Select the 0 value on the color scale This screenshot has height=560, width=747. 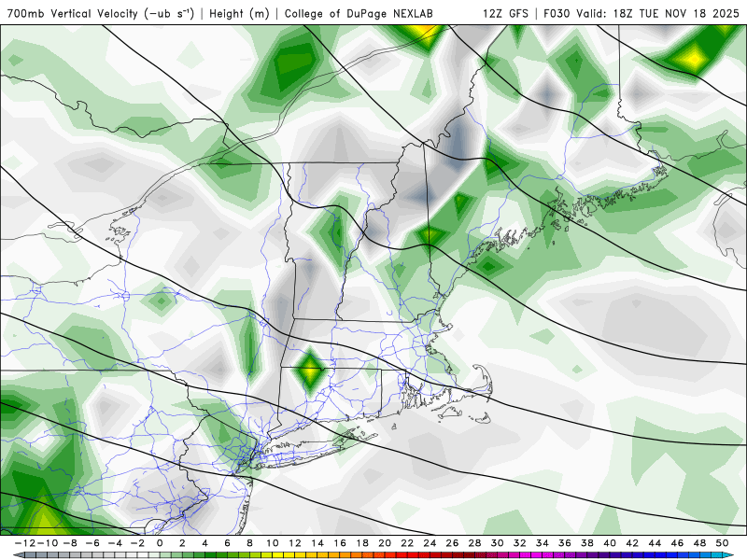click(160, 543)
